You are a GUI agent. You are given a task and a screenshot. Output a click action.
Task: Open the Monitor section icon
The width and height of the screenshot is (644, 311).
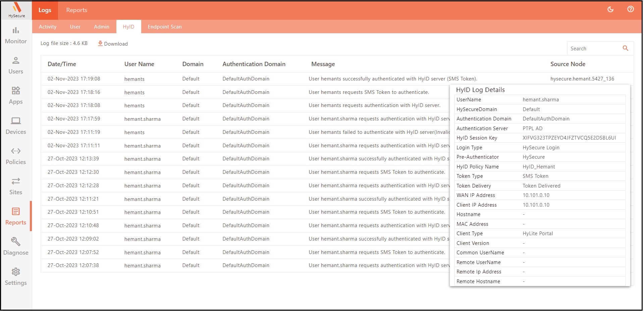(x=16, y=31)
